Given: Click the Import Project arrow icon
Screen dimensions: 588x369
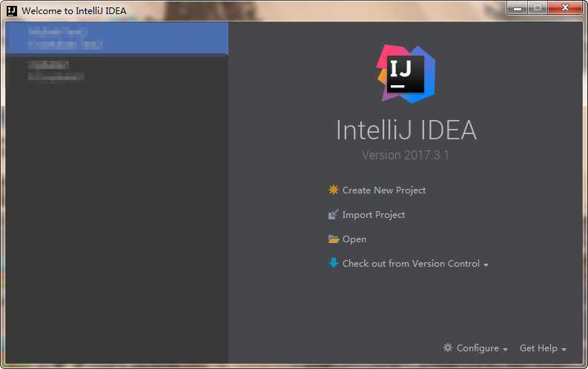Looking at the screenshot, I should (333, 214).
